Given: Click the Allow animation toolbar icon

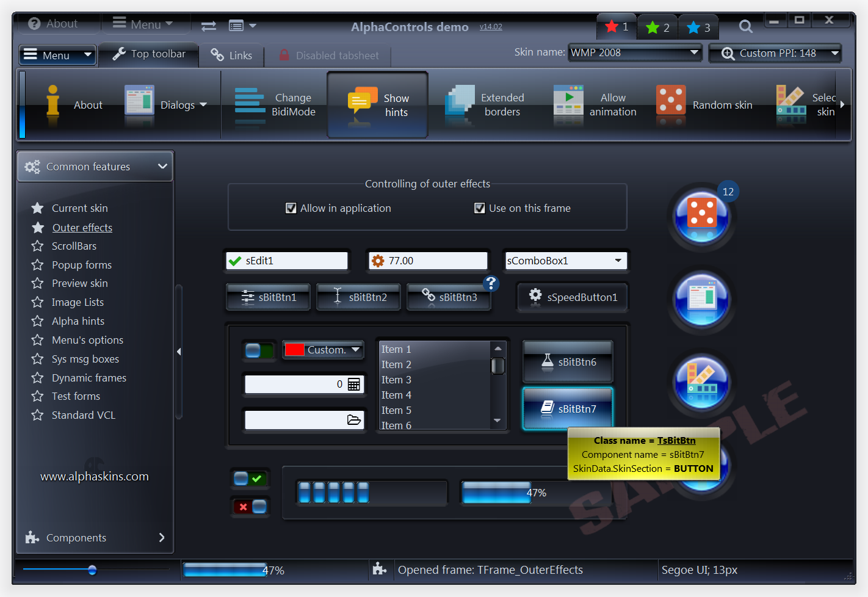Looking at the screenshot, I should coord(568,101).
